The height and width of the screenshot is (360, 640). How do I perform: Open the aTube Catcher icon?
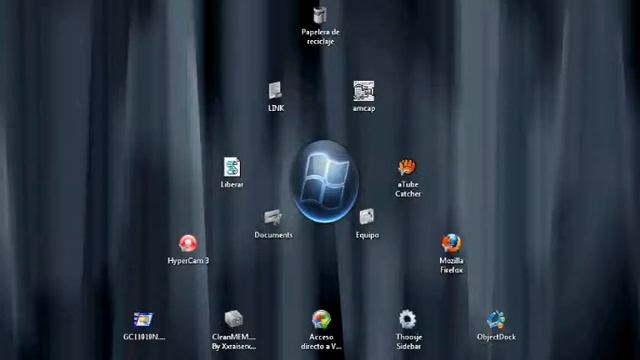tap(407, 167)
